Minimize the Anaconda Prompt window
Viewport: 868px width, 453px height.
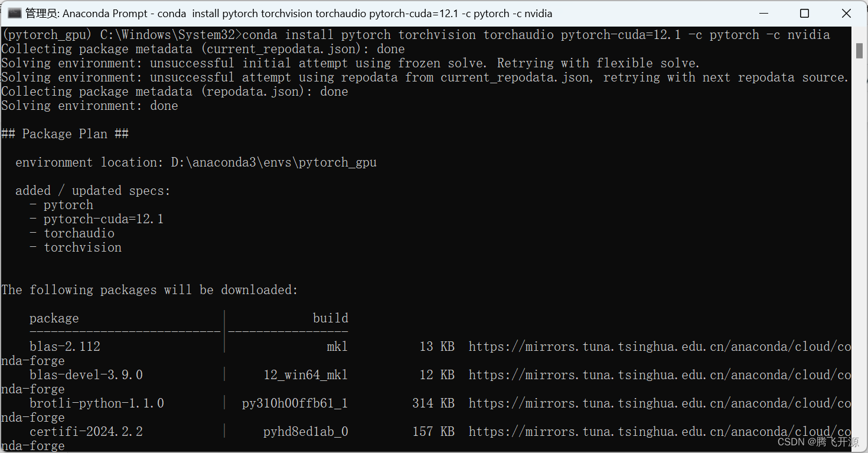coord(763,13)
